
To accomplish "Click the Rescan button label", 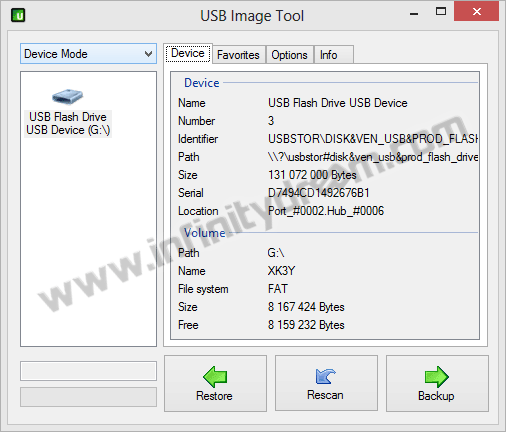I will click(x=325, y=395).
